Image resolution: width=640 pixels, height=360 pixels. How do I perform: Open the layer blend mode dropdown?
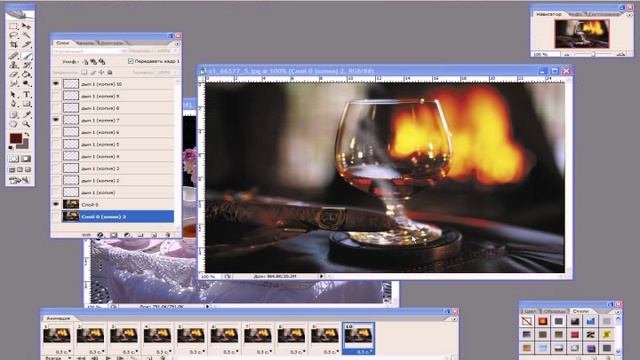click(90, 51)
